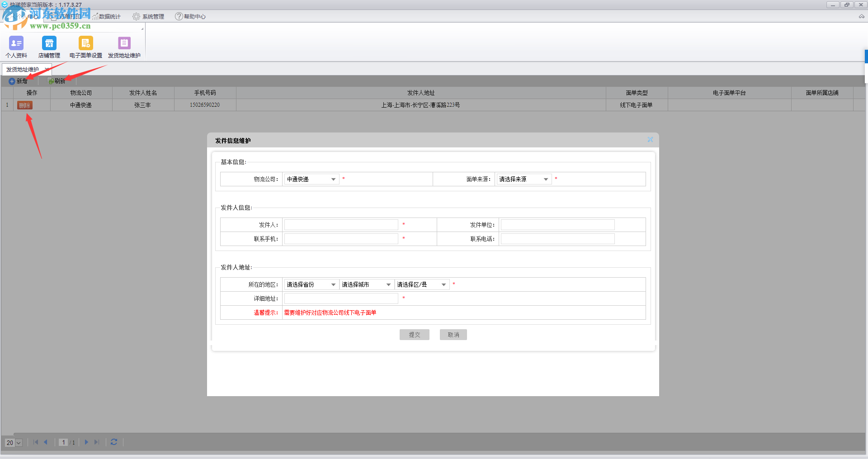Restore down the 快递管家 window
Image resolution: width=868 pixels, height=459 pixels.
(x=847, y=5)
